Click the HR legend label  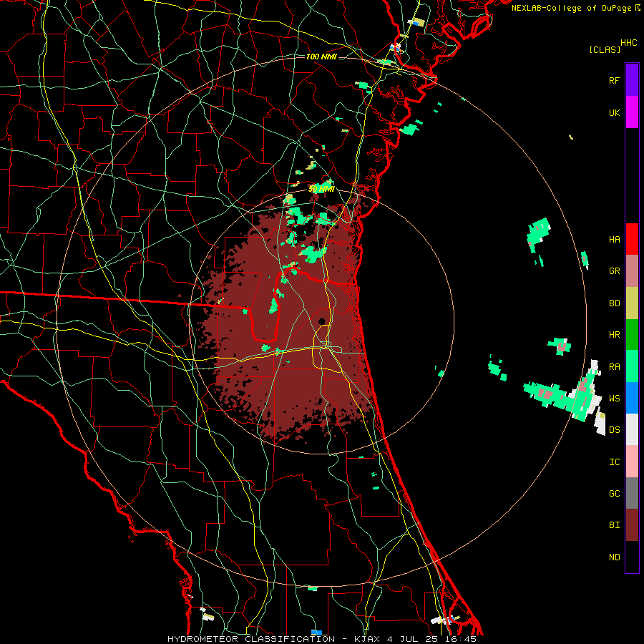(x=615, y=335)
